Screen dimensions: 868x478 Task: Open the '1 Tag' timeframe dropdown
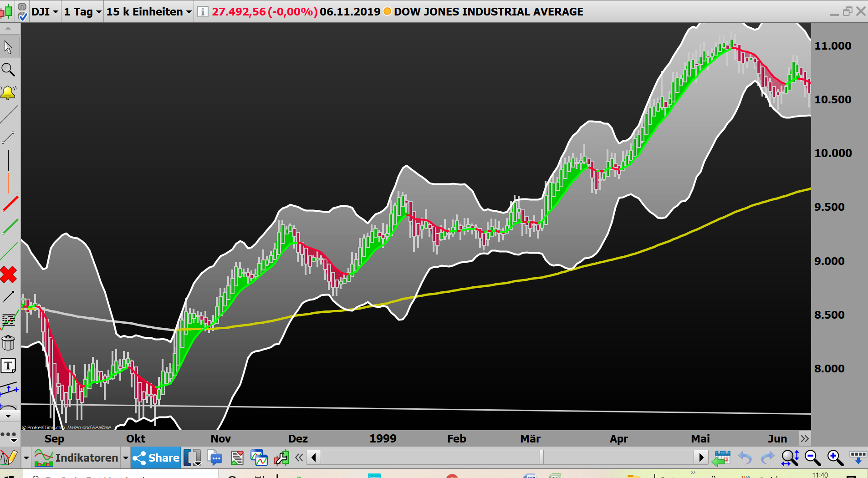coord(82,11)
